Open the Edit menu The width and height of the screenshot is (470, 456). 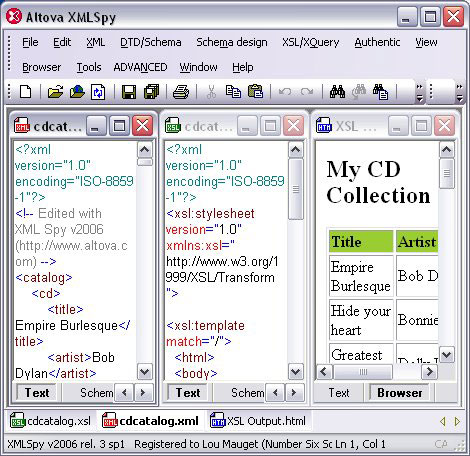point(62,42)
